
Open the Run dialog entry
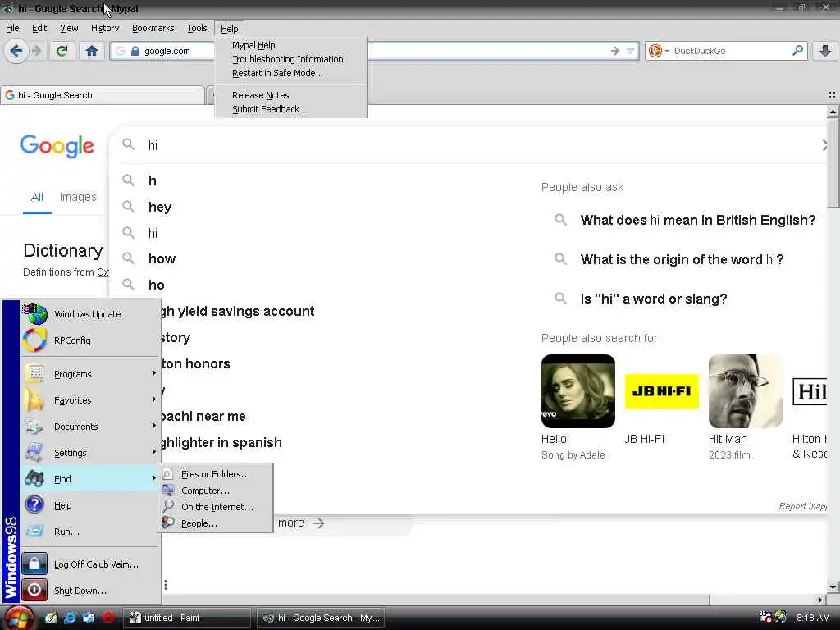click(x=90, y=532)
